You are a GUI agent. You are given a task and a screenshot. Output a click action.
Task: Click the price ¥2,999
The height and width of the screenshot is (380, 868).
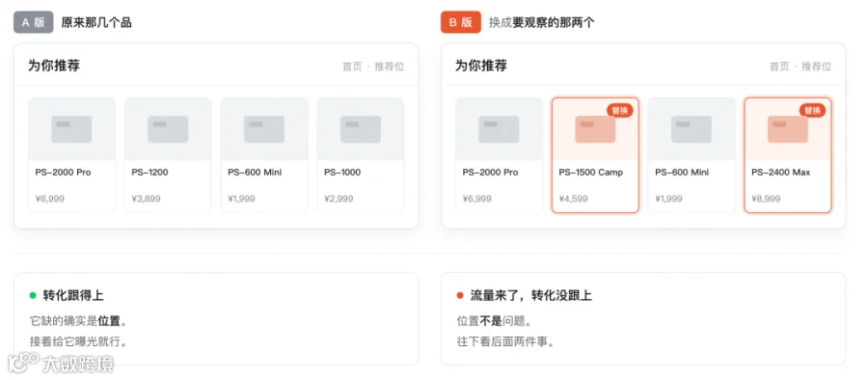pyautogui.click(x=339, y=199)
